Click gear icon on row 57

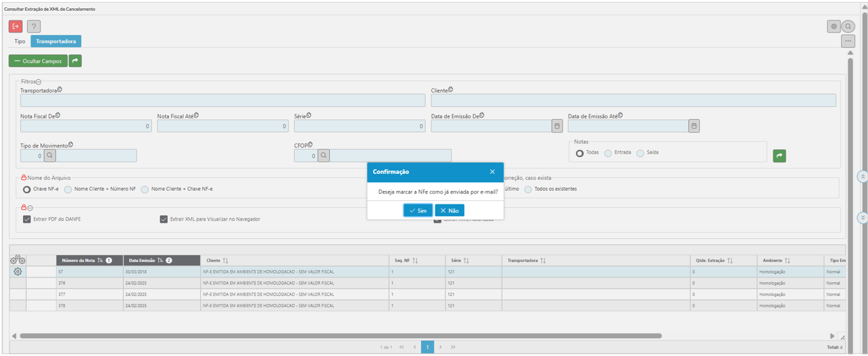18,271
